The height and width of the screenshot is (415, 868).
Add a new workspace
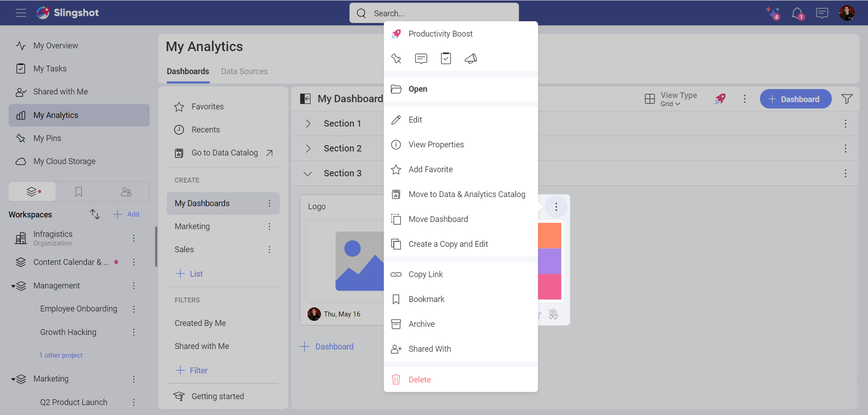[x=126, y=214]
